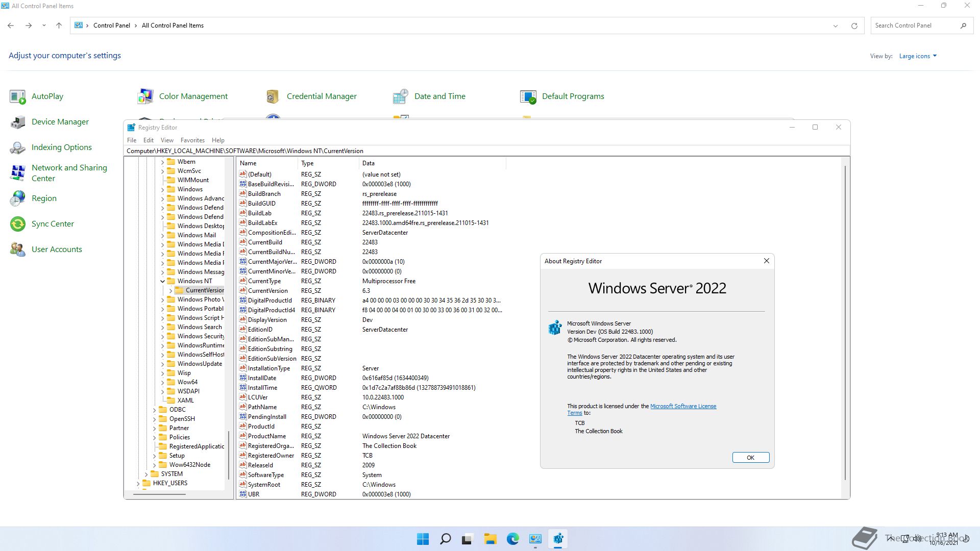Open Microsoft Software License Terms link
Image resolution: width=980 pixels, height=551 pixels.
[683, 406]
